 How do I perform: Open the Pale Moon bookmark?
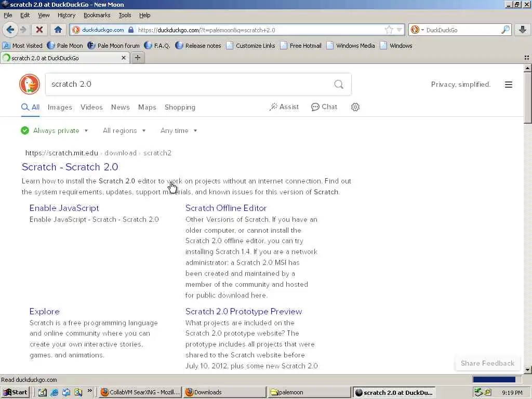(x=65, y=46)
